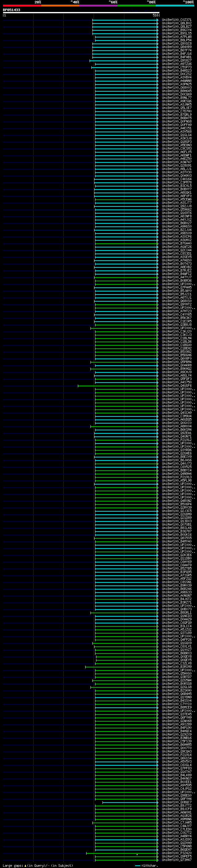Viewport: 197px width, 868px height.
Task: Click the UniRef100_P21913 label
Action: [x=176, y=477]
